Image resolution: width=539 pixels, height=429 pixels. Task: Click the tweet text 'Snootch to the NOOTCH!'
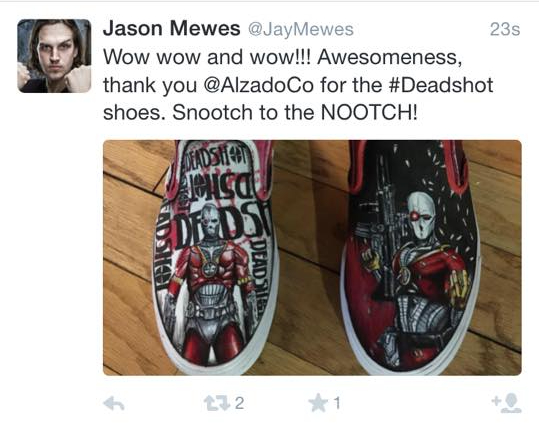click(295, 112)
